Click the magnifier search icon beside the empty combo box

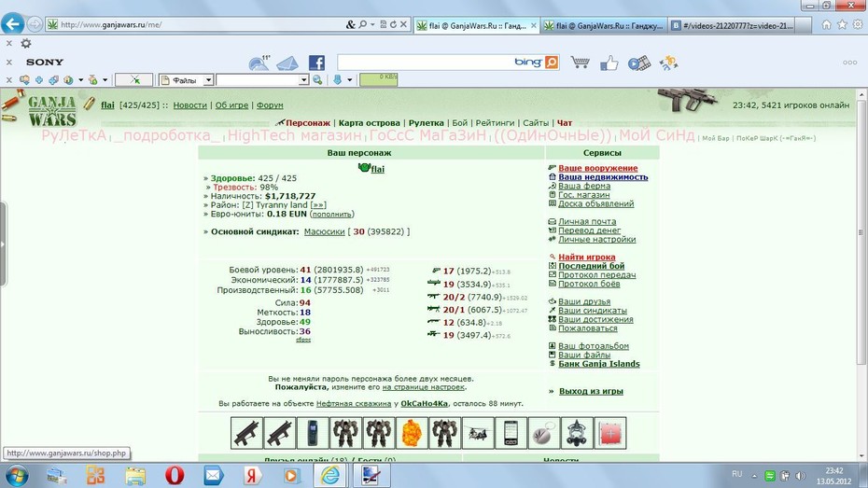tap(317, 80)
